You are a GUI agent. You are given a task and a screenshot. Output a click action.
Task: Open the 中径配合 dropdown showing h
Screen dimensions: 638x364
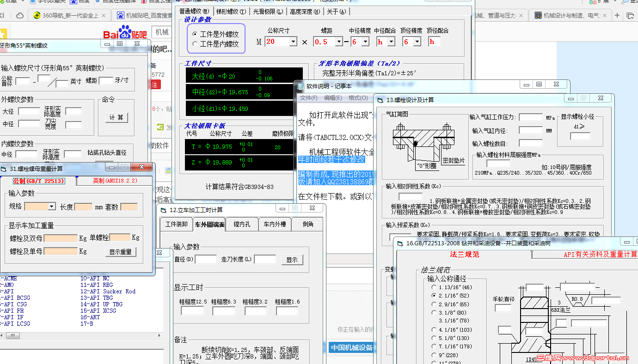pos(392,42)
